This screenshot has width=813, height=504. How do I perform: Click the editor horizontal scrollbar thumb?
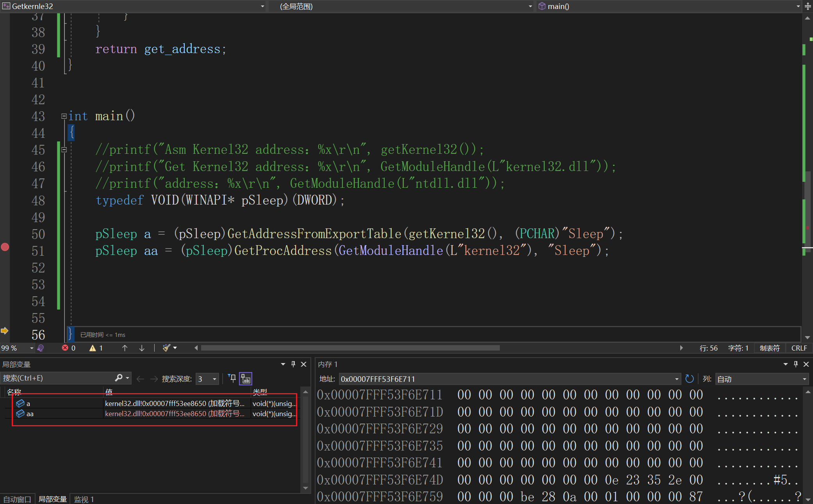[x=350, y=348]
